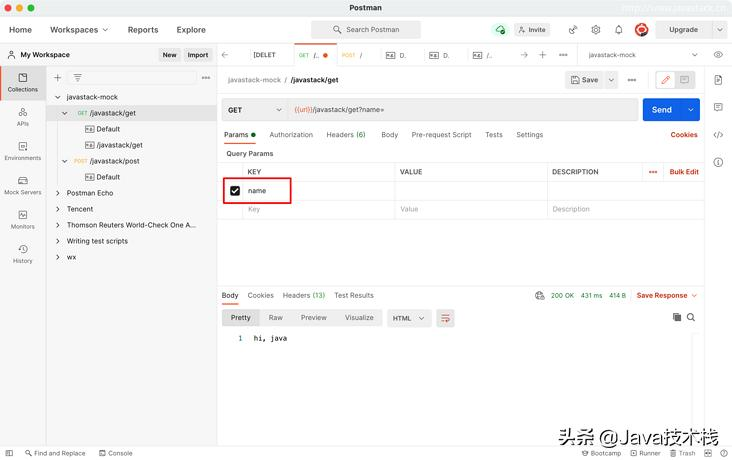Open the request info icon in the right sidebar
Image resolution: width=732 pixels, height=460 pixels.
(718, 162)
